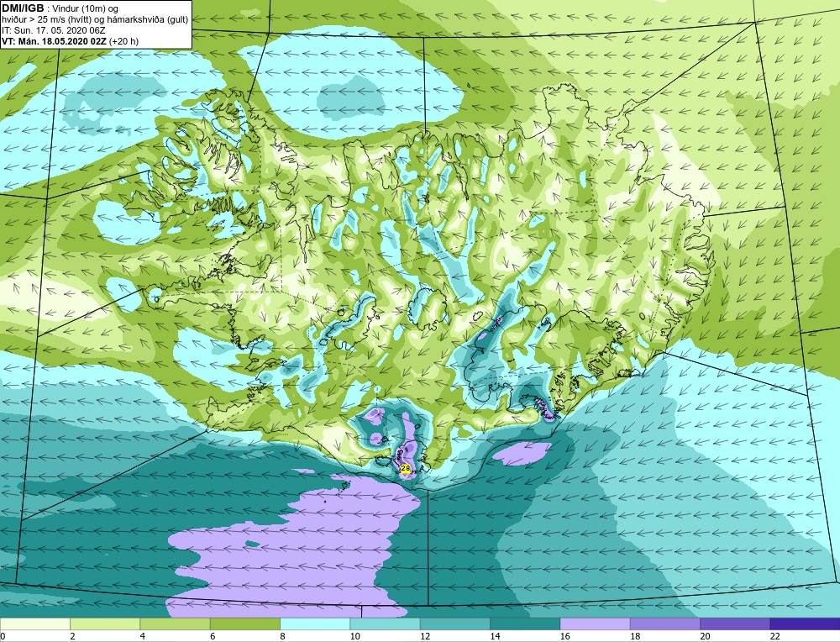Click the 'VT: Mán. 18.05.2020 02Z' text
The width and height of the screenshot is (840, 642).
click(54, 40)
